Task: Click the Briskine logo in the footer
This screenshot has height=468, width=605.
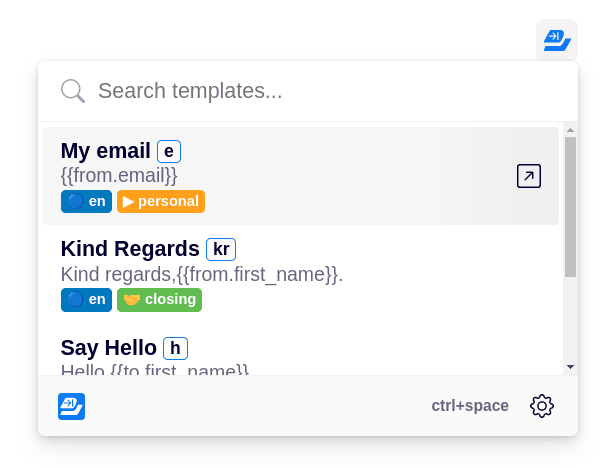Action: pyautogui.click(x=71, y=406)
